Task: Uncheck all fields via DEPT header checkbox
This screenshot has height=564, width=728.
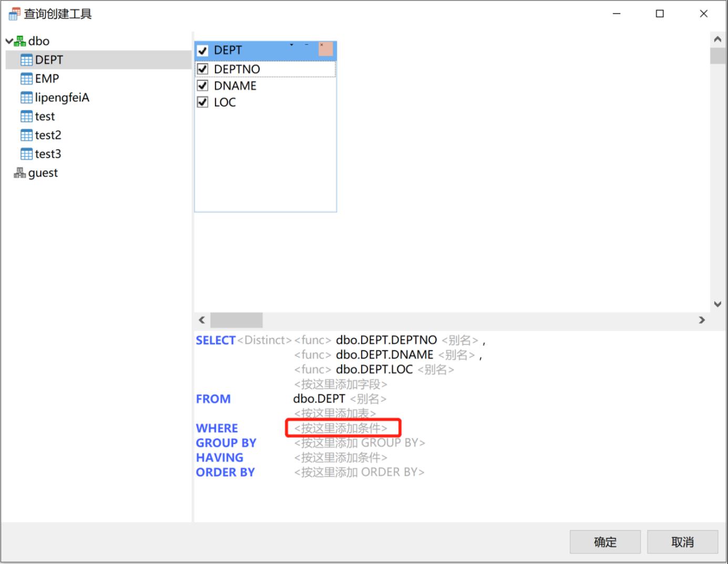Action: 202,50
